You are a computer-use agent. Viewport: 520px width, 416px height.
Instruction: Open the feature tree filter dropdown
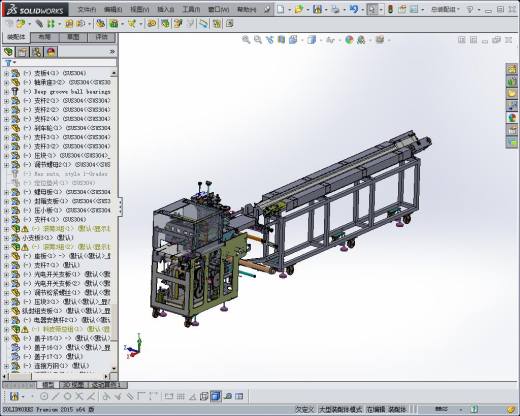[x=10, y=62]
